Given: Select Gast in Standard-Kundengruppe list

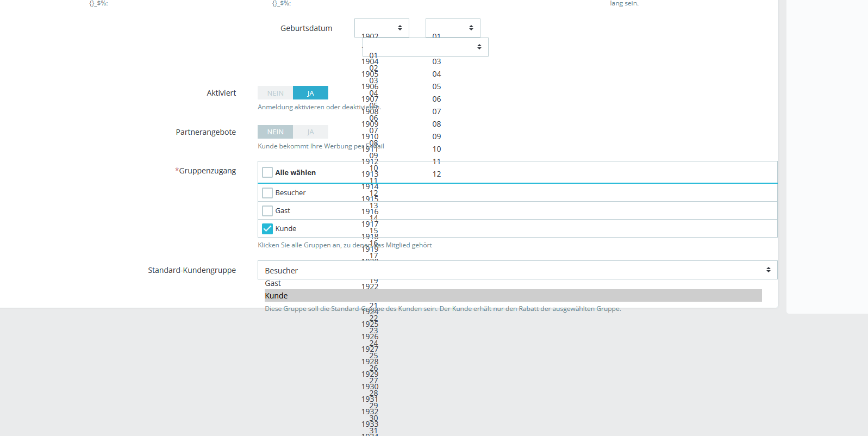Looking at the screenshot, I should (x=273, y=283).
